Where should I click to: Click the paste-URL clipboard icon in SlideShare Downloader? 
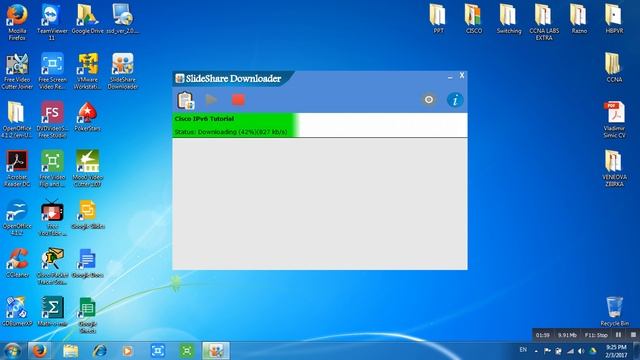pos(186,100)
